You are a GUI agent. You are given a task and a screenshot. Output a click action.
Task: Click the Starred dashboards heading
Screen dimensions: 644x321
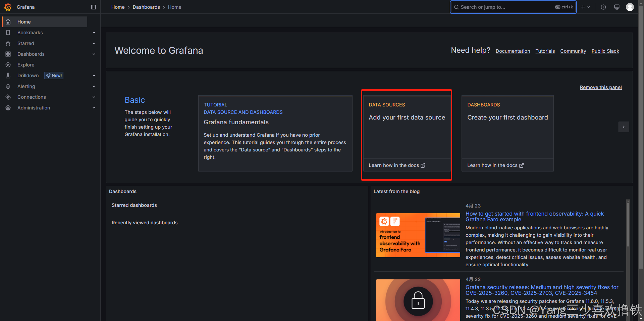[134, 205]
